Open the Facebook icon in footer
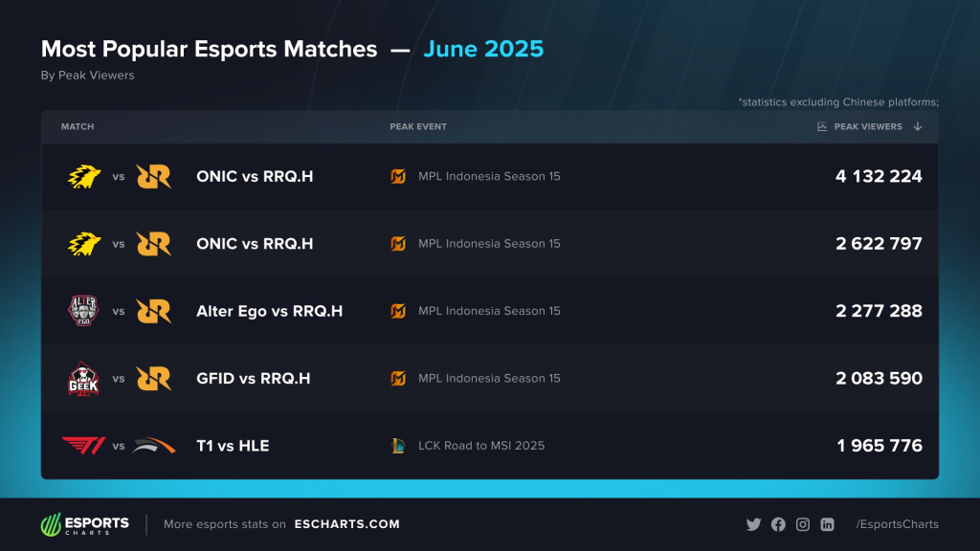The image size is (980, 551). pos(778,524)
